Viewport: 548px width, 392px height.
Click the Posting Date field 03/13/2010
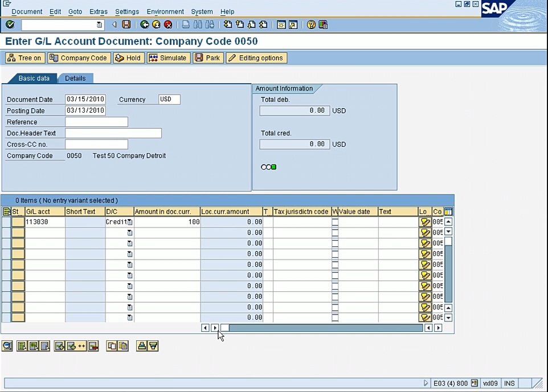85,110
